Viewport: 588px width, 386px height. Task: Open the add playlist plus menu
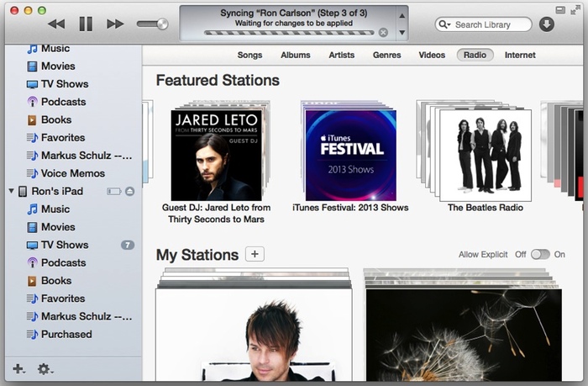coord(18,368)
